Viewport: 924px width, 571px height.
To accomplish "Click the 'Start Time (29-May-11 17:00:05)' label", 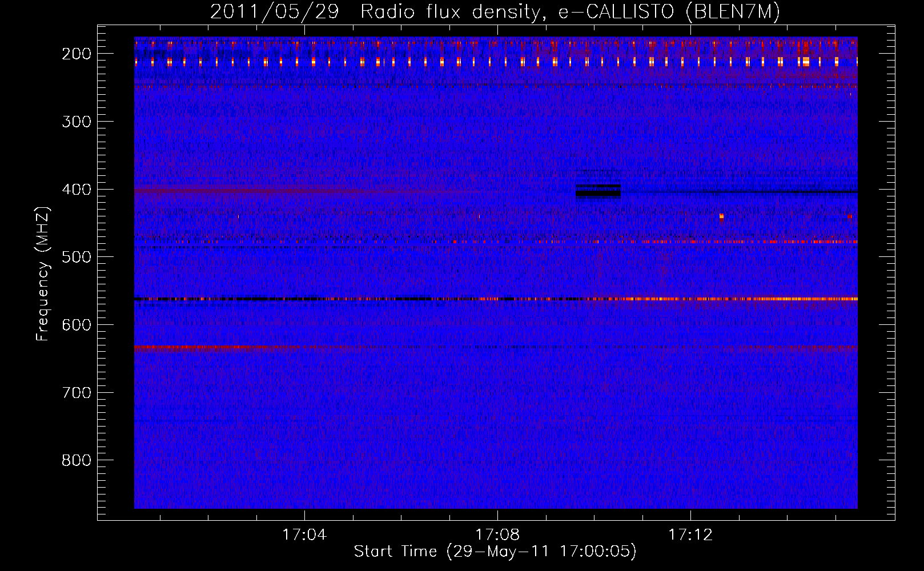I will click(495, 552).
